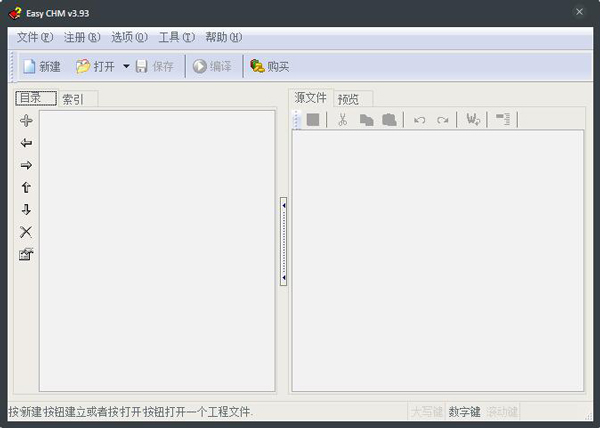Click the redo icon in editor toolbar

pos(442,120)
